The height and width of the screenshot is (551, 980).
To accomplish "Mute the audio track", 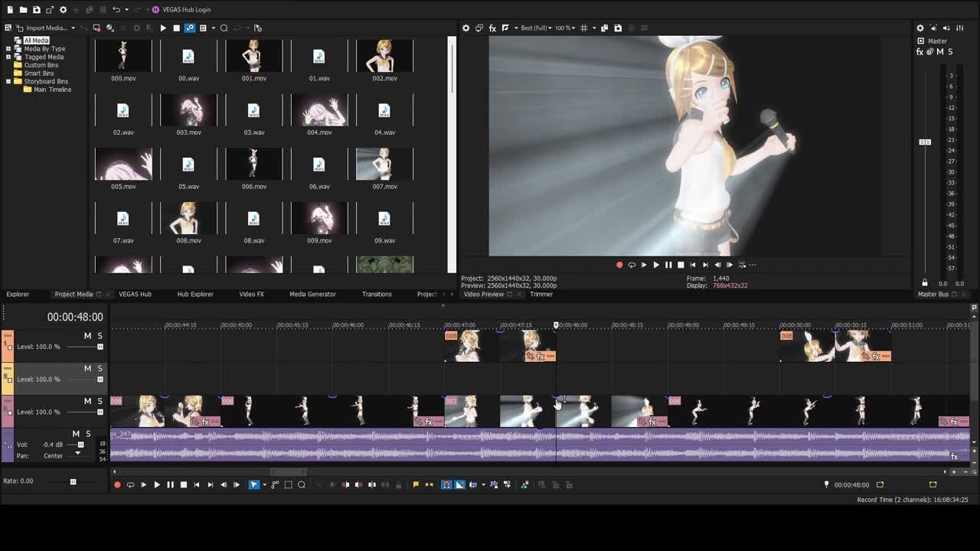I will tap(76, 434).
